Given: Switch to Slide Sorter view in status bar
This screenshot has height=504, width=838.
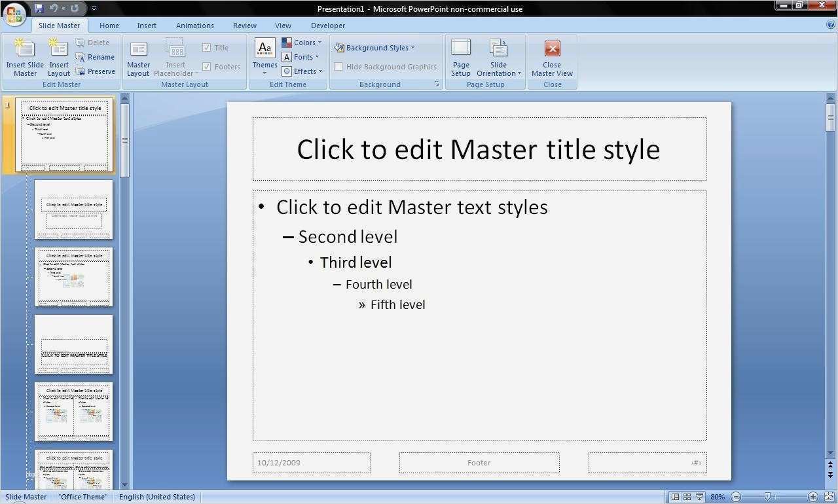Looking at the screenshot, I should 686,497.
